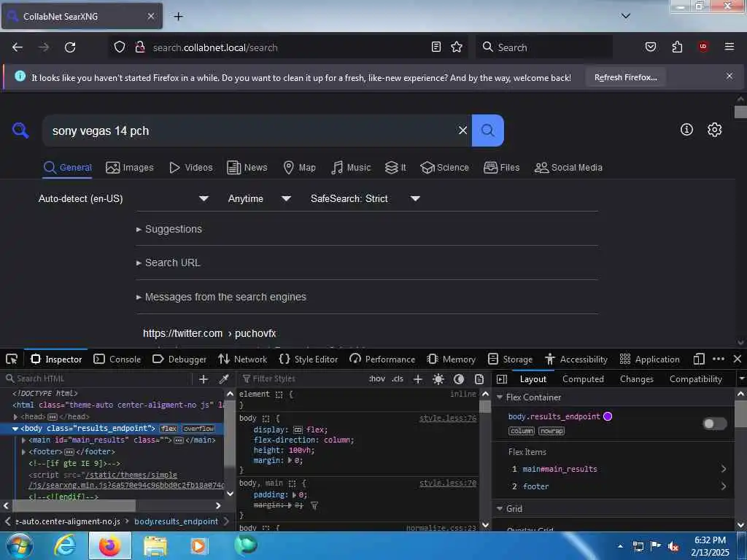Viewport: 747px width, 560px height.
Task: Expand the head node in markup
Action: pos(16,416)
